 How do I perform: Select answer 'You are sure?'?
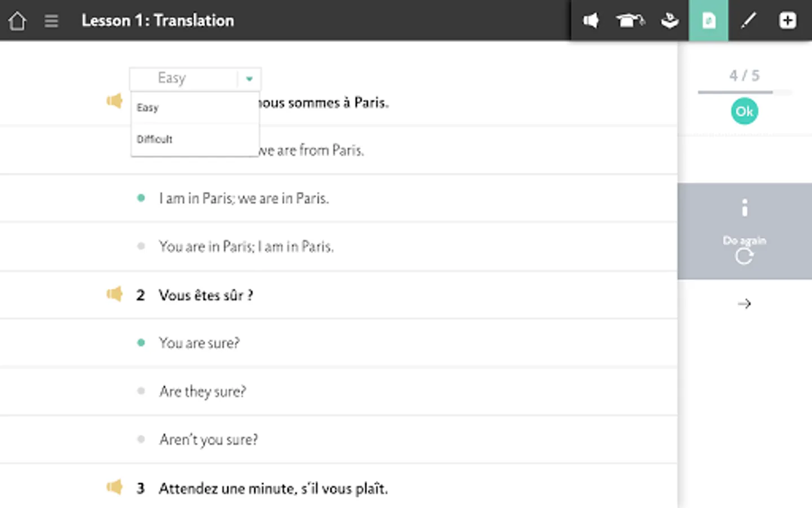click(199, 343)
